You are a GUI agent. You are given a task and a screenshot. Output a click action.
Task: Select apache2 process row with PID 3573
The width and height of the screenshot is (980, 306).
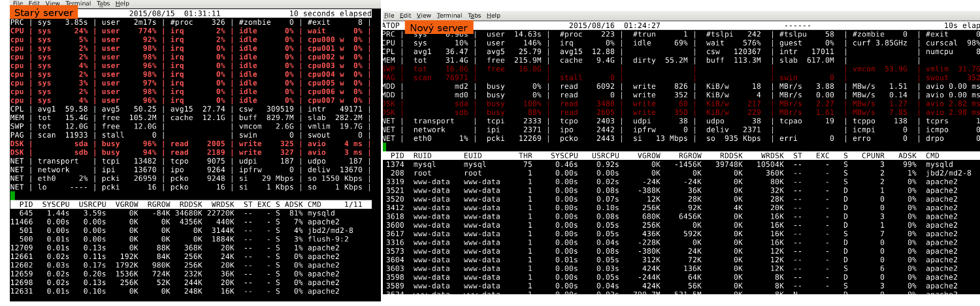point(679,252)
